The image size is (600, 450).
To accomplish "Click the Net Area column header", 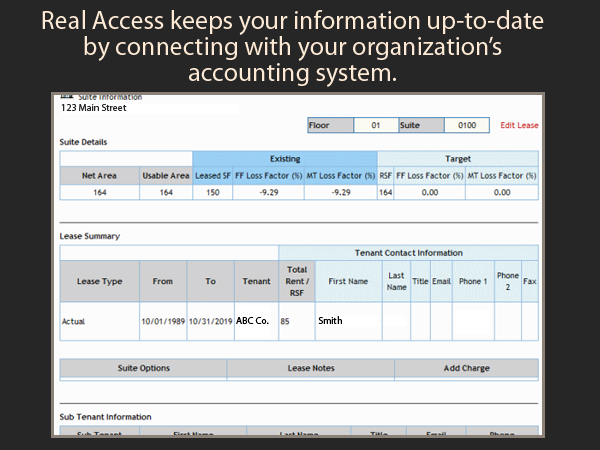I will point(99,176).
